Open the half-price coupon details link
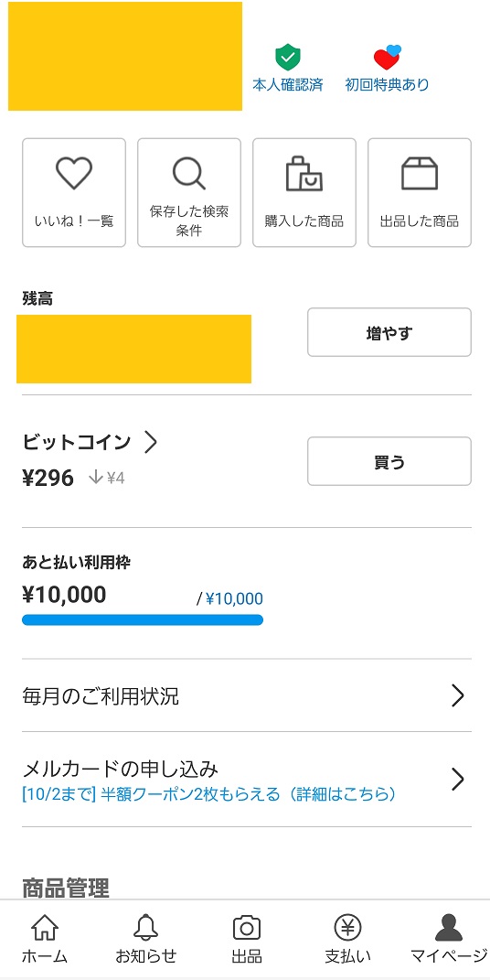The image size is (490, 980). pyautogui.click(x=209, y=795)
